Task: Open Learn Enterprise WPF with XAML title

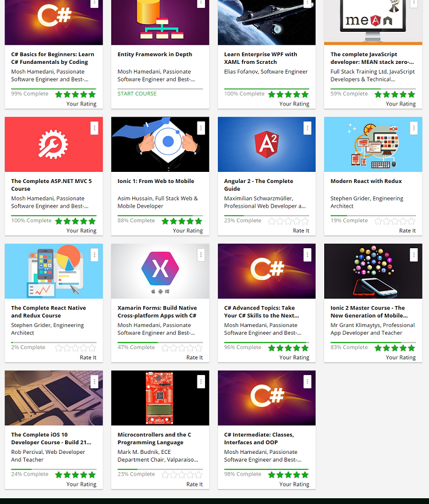Action: coord(260,58)
